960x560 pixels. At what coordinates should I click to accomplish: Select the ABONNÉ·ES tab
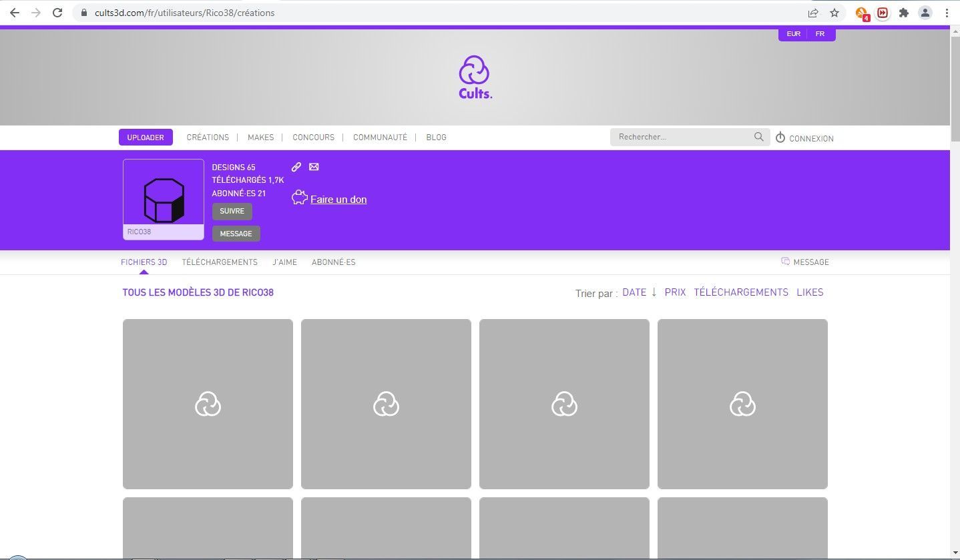[333, 262]
